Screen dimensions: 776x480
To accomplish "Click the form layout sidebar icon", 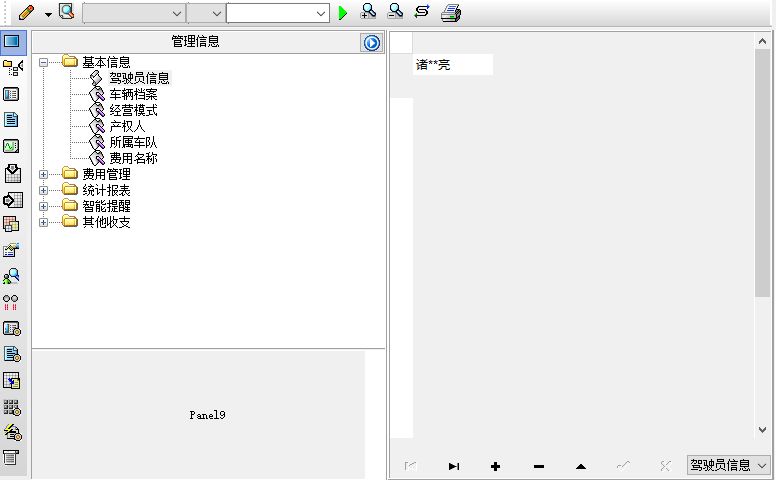I will 11,94.
